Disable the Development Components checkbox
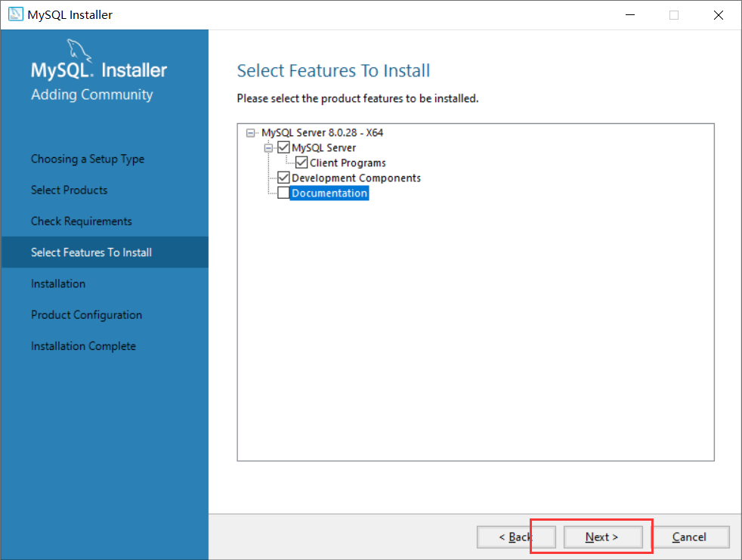This screenshot has height=560, width=742. coord(284,178)
